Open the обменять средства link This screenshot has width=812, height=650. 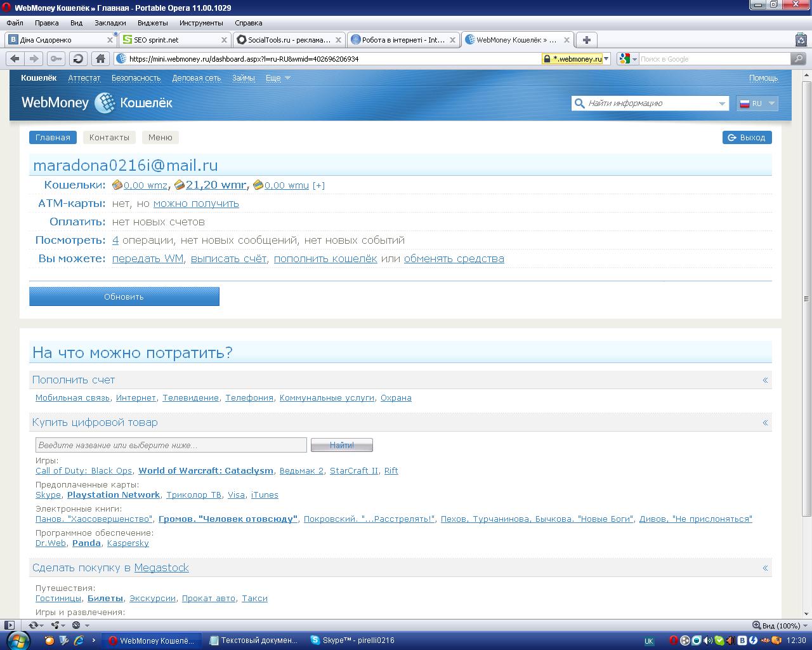[454, 259]
